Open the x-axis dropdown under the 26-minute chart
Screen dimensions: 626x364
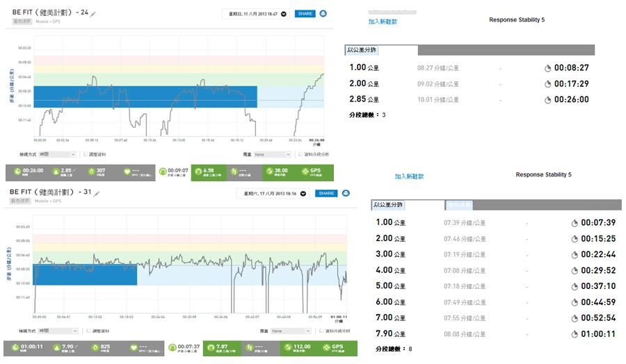(x=57, y=154)
